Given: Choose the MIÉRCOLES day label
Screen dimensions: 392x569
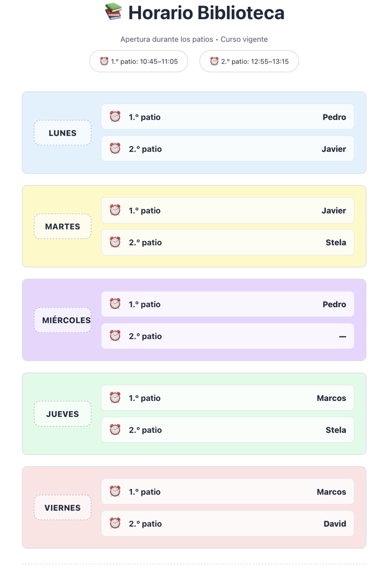Looking at the screenshot, I should pos(63,320).
